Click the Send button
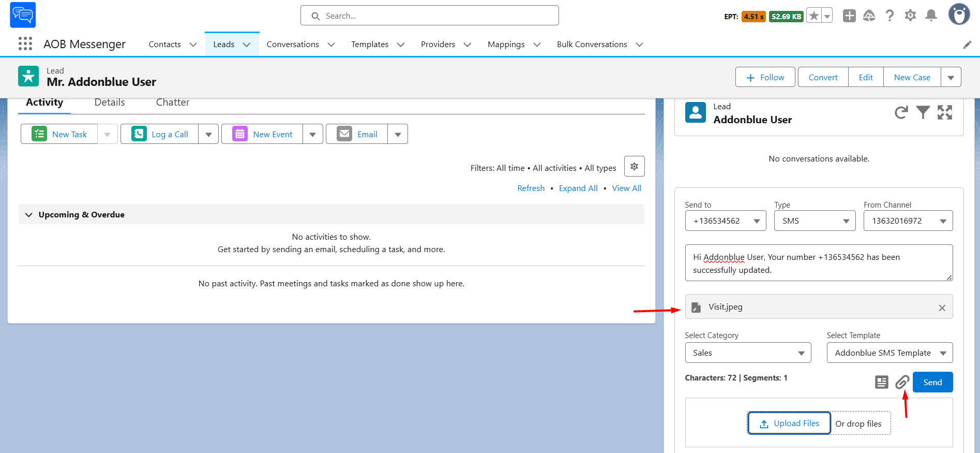The height and width of the screenshot is (453, 980). click(932, 382)
